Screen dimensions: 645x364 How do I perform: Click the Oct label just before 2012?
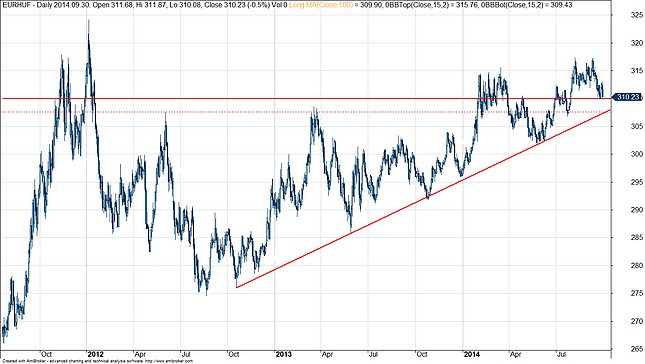pos(46,354)
